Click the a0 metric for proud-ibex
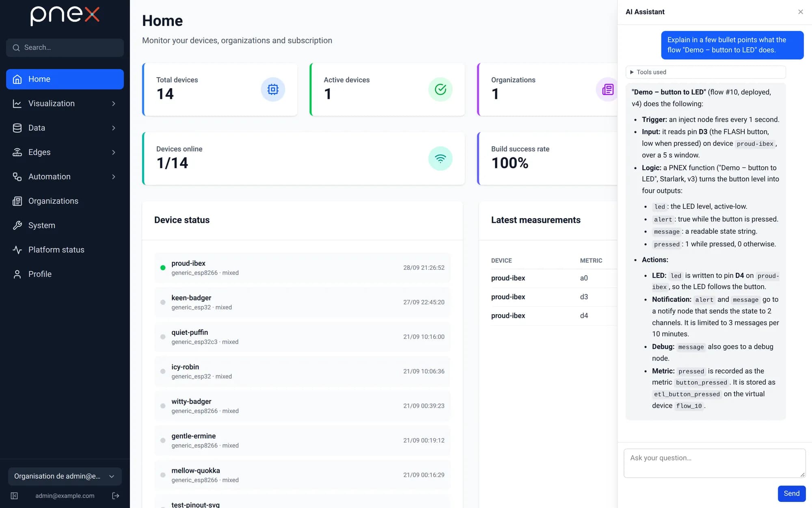 coord(584,278)
